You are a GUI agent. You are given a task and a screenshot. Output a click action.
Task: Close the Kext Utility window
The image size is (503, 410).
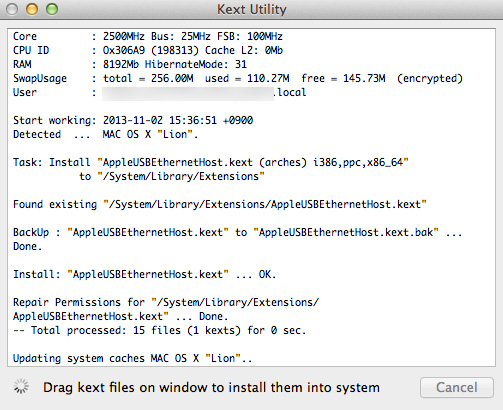(x=12, y=9)
